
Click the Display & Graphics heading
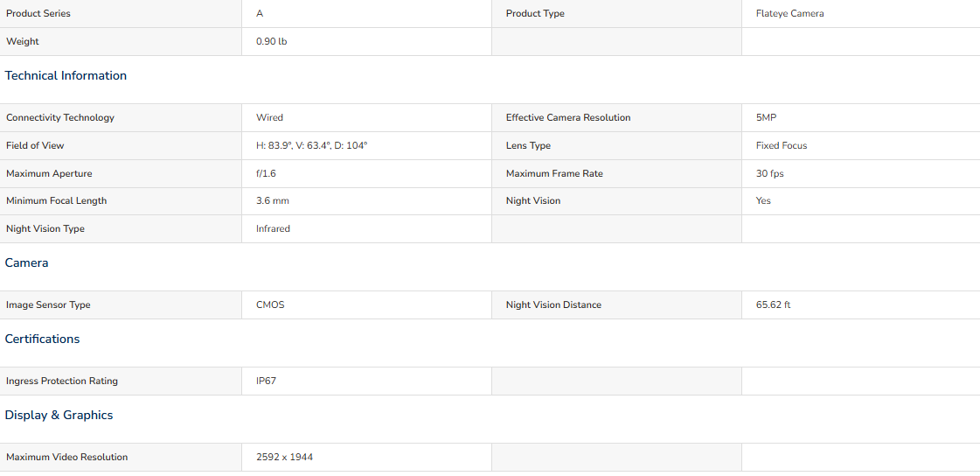tap(59, 416)
